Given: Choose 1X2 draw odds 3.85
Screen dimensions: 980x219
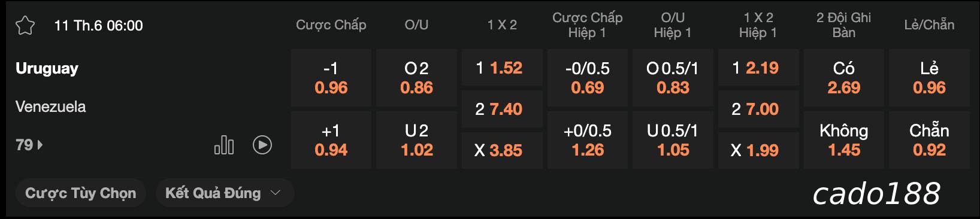Looking at the screenshot, I should pyautogui.click(x=502, y=151).
